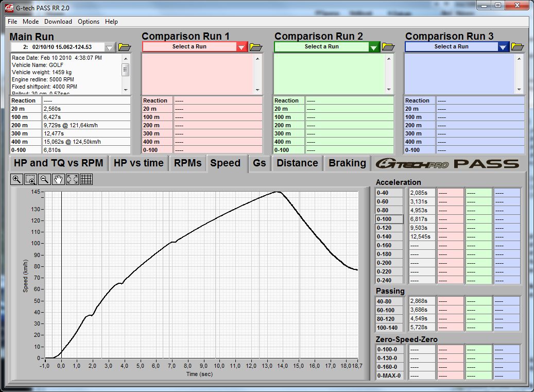Toggle the graph grid lines icon

pos(86,179)
